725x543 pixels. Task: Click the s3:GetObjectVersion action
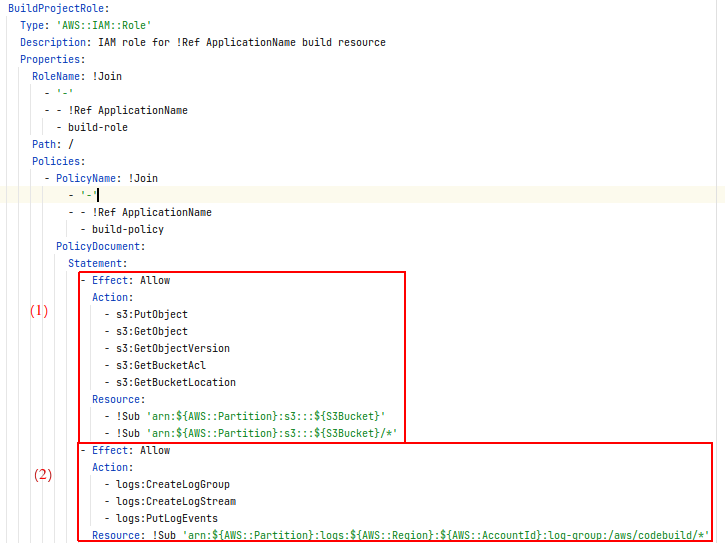coord(172,348)
